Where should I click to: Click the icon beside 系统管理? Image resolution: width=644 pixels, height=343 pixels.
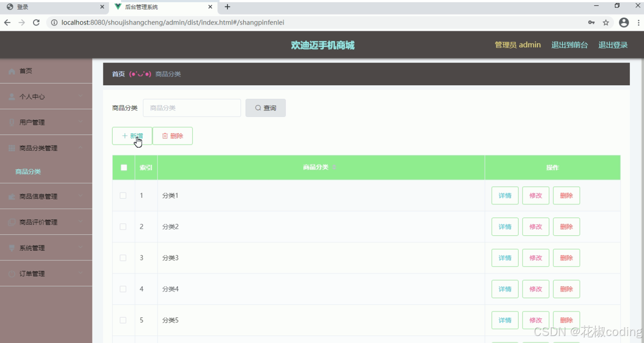tap(12, 248)
